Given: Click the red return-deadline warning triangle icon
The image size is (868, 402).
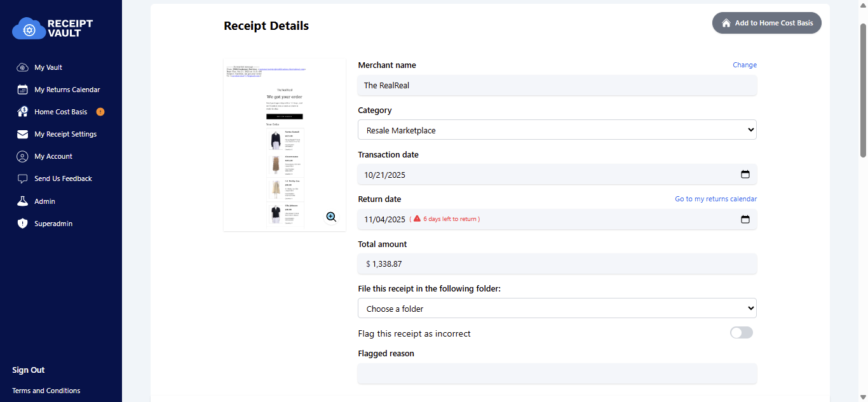Looking at the screenshot, I should (417, 218).
